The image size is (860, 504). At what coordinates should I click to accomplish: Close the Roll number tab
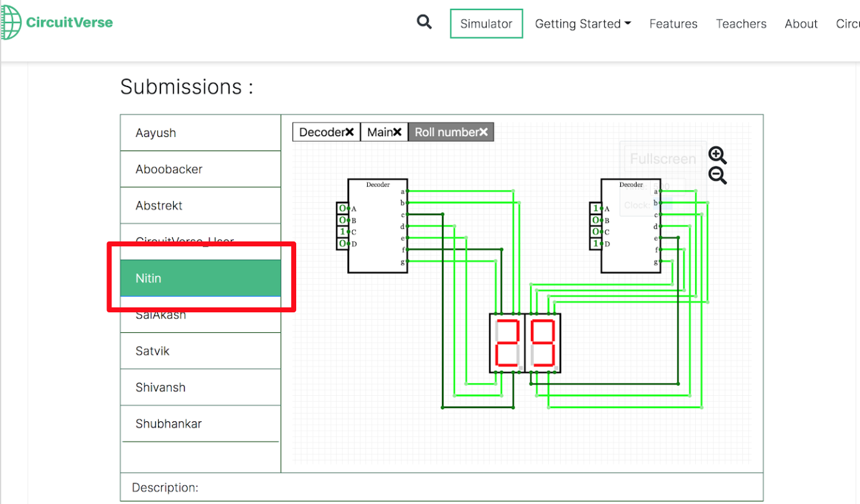[x=484, y=132]
